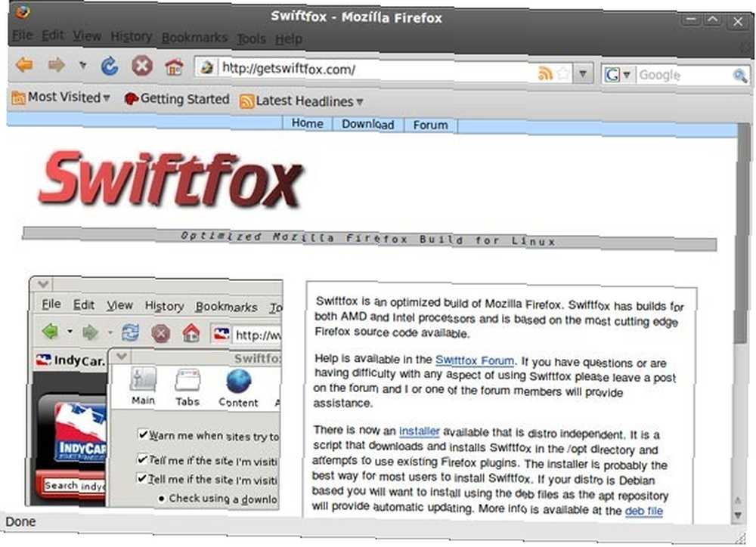
Task: Click the Google search engine icon
Action: 612,75
